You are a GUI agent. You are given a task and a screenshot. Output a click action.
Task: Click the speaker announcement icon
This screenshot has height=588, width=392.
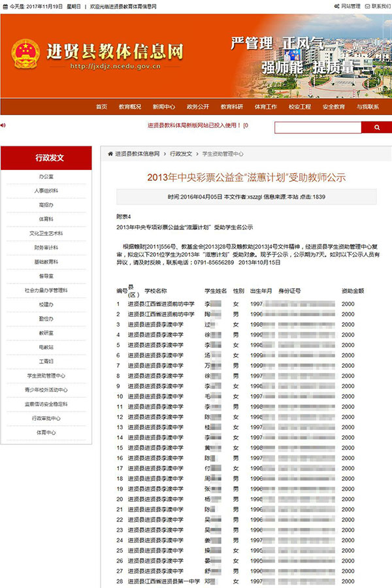pyautogui.click(x=3, y=125)
